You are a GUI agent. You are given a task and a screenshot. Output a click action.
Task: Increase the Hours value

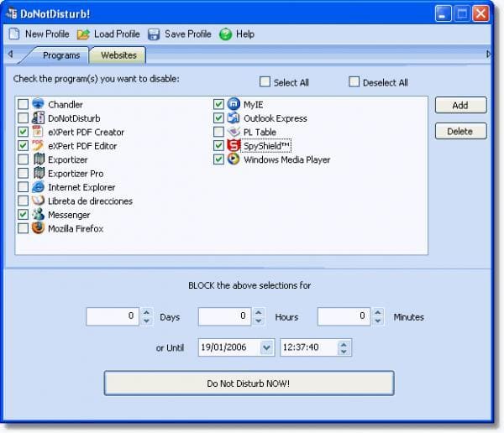pyautogui.click(x=259, y=312)
